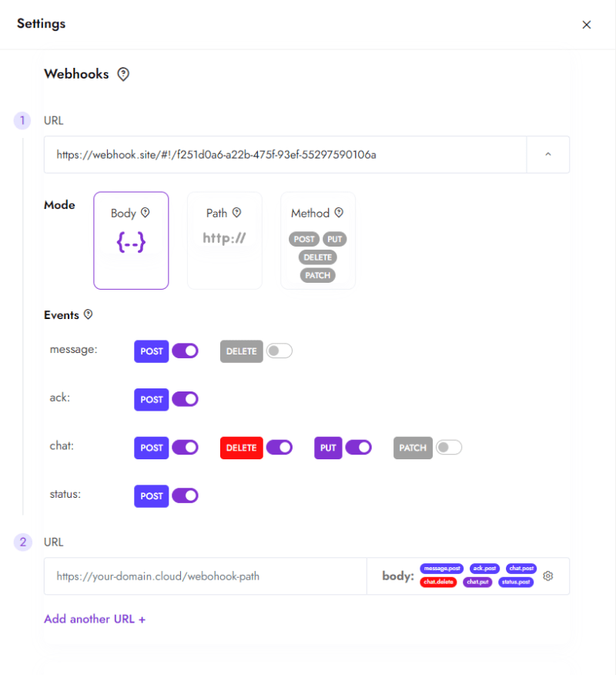616x675 pixels.
Task: Click Add another URL +
Action: [x=95, y=619]
